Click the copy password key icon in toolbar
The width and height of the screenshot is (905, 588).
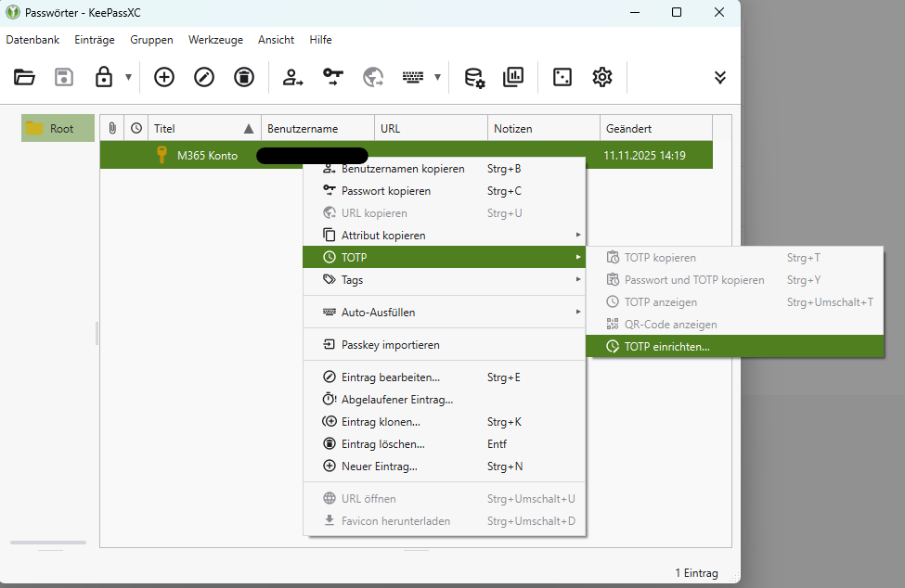(x=333, y=77)
